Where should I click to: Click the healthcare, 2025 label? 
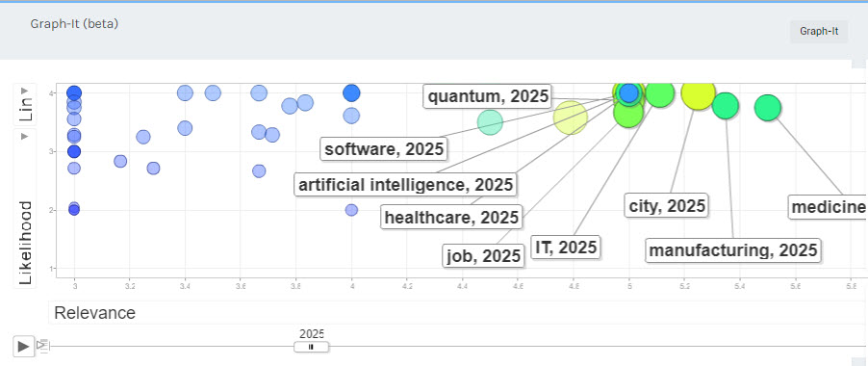point(451,217)
